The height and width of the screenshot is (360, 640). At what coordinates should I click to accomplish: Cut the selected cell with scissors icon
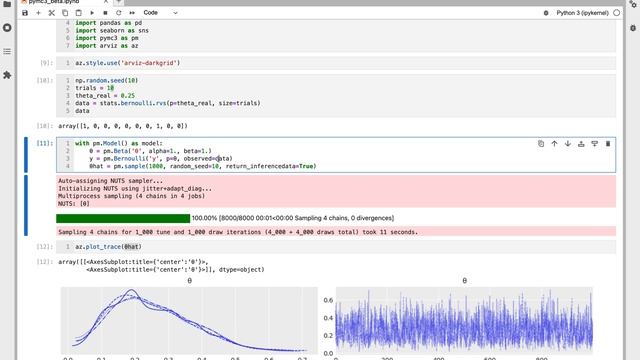tap(51, 13)
